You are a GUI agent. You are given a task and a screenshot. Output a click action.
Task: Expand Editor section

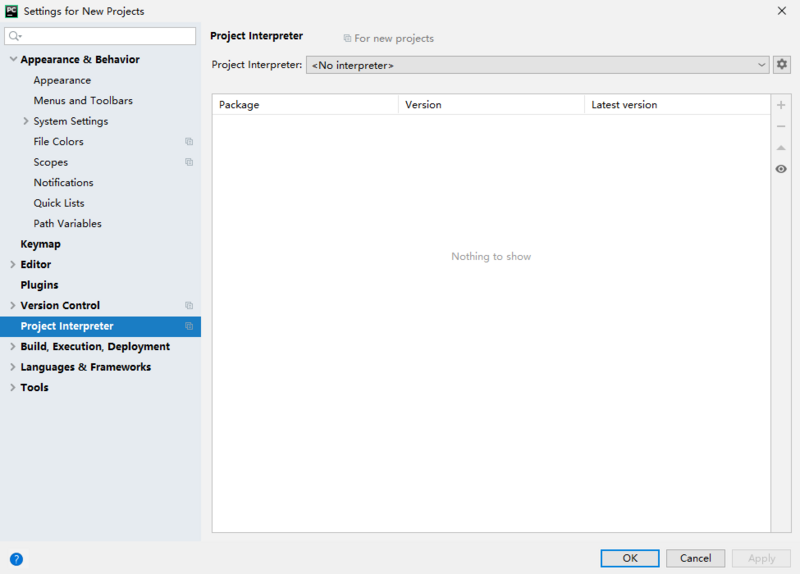click(x=13, y=264)
